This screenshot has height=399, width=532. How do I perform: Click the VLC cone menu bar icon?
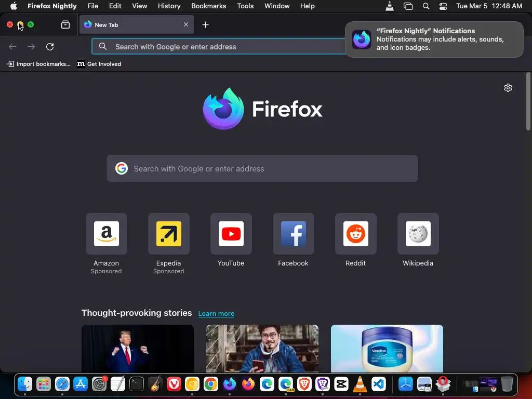[390, 6]
